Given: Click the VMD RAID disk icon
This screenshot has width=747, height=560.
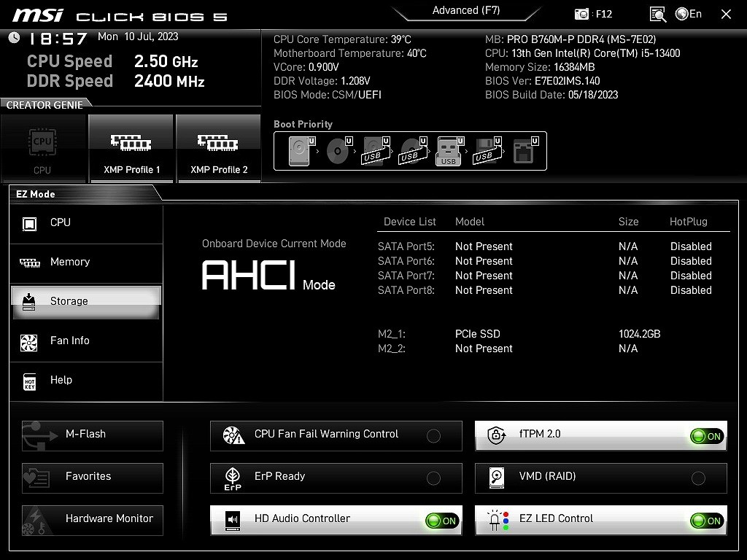Looking at the screenshot, I should [x=496, y=478].
